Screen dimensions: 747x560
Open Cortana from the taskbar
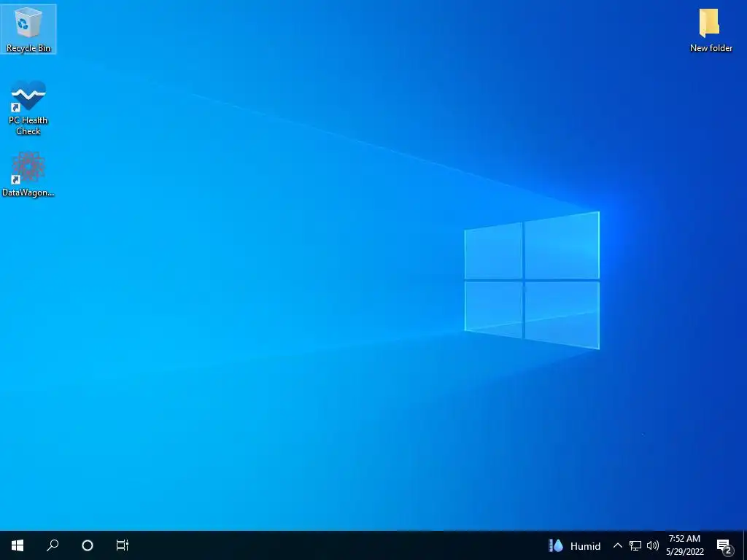[88, 545]
